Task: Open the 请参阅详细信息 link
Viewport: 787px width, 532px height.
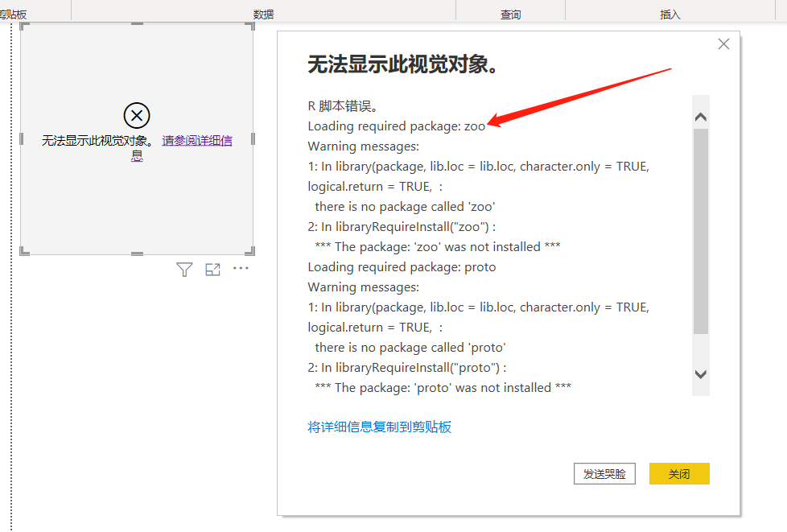Action: [196, 141]
